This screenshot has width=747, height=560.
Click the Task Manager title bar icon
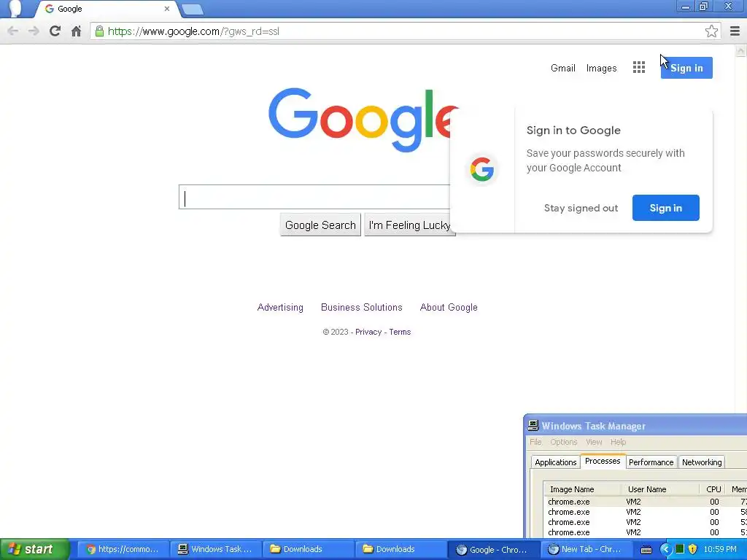click(533, 426)
